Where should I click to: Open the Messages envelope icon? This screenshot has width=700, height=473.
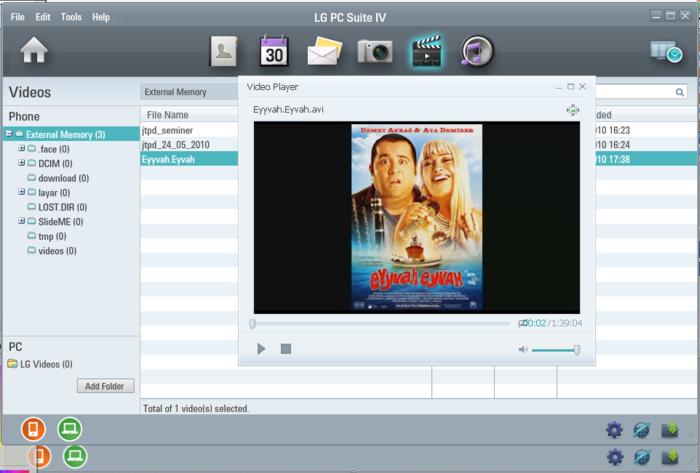pyautogui.click(x=325, y=51)
